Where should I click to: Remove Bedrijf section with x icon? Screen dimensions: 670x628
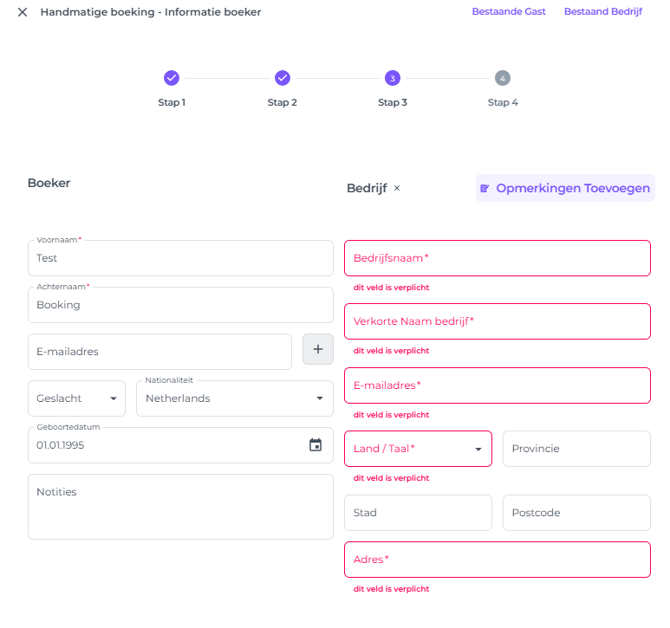click(x=397, y=188)
